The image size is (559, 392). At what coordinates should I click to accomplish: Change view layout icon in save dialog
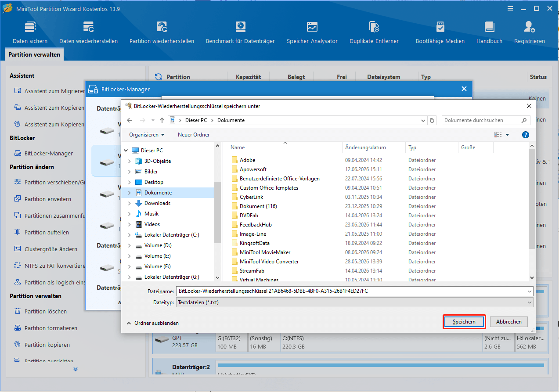[x=498, y=135]
